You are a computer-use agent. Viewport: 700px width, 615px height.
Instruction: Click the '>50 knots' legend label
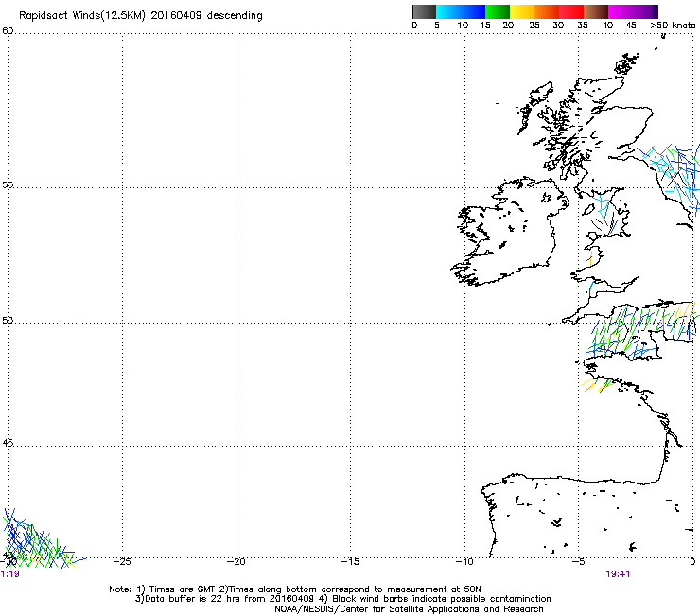[673, 26]
